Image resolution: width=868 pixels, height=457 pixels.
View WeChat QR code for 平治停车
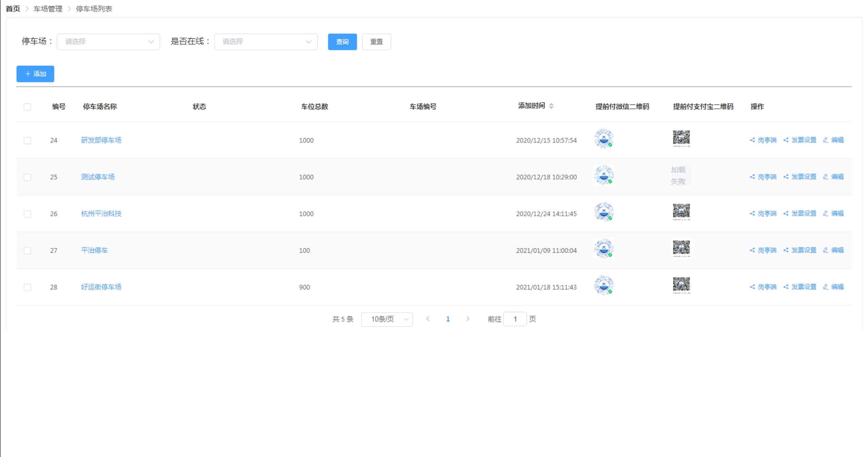pyautogui.click(x=604, y=248)
